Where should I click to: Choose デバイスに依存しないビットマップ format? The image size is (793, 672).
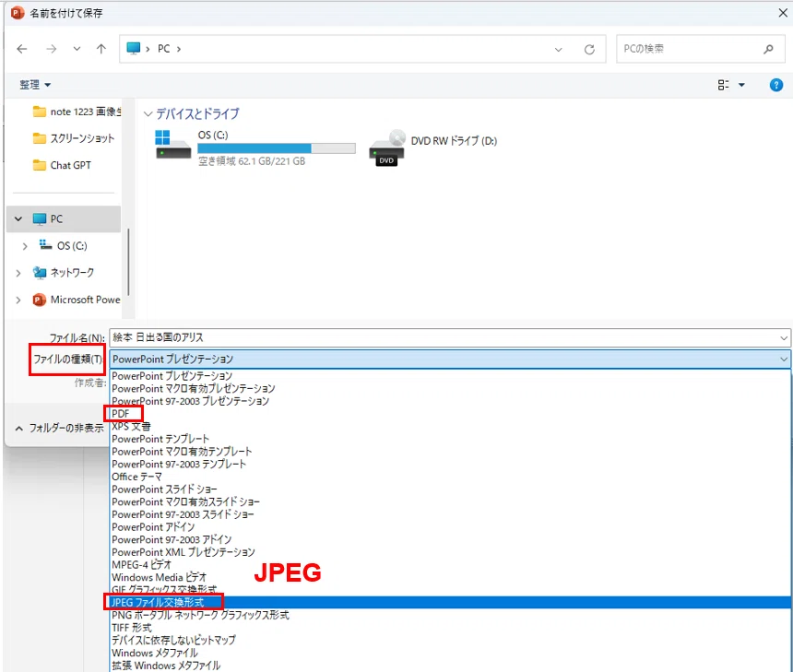pos(450,640)
